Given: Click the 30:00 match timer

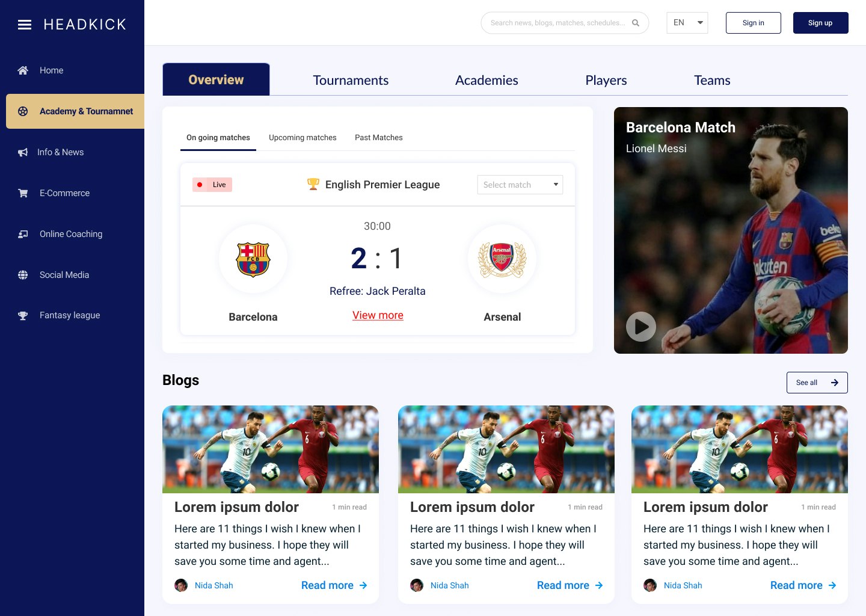Looking at the screenshot, I should (x=377, y=226).
